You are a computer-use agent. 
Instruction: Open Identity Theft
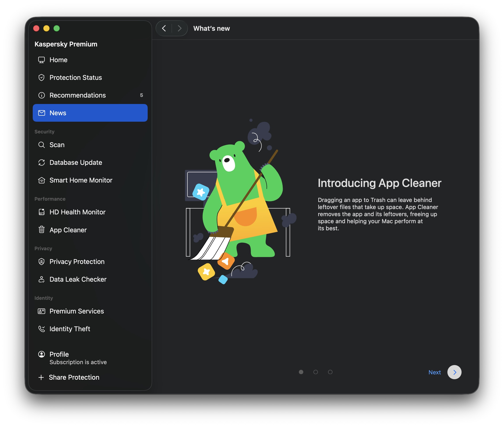click(90, 329)
